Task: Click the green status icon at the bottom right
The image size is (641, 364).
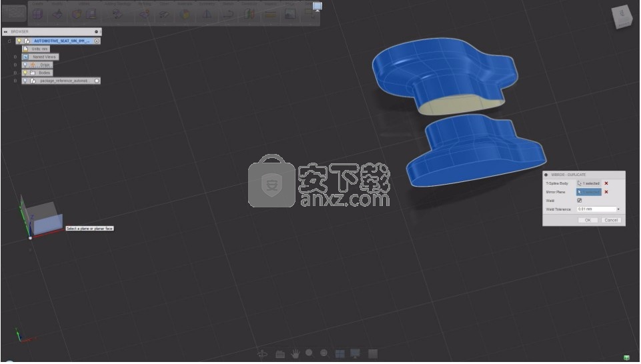Action: coord(626,358)
